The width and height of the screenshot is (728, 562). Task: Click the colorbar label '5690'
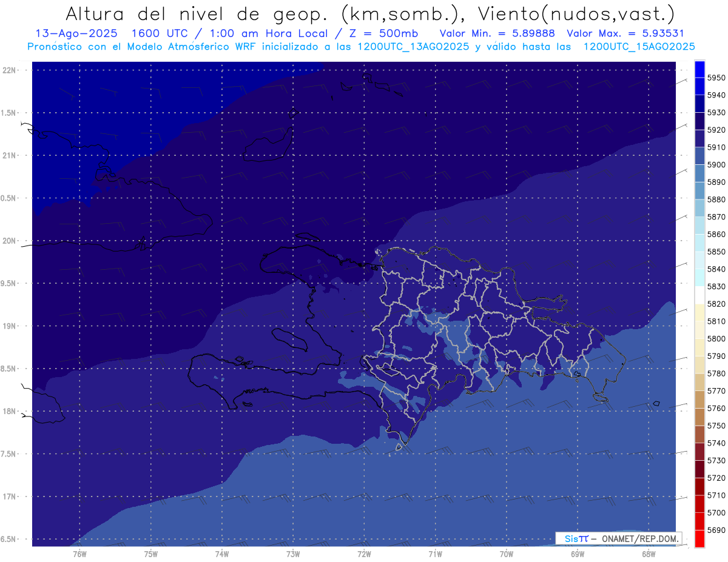pyautogui.click(x=716, y=530)
